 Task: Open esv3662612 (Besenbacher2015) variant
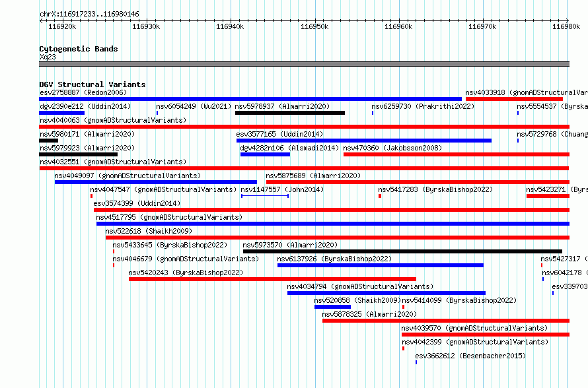coord(470,356)
